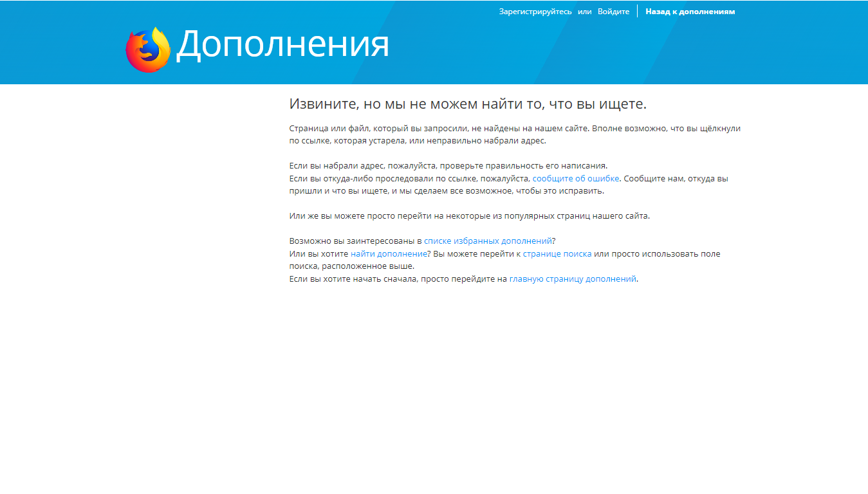Click the Firefox logo icon
868x494 pixels.
click(x=148, y=50)
